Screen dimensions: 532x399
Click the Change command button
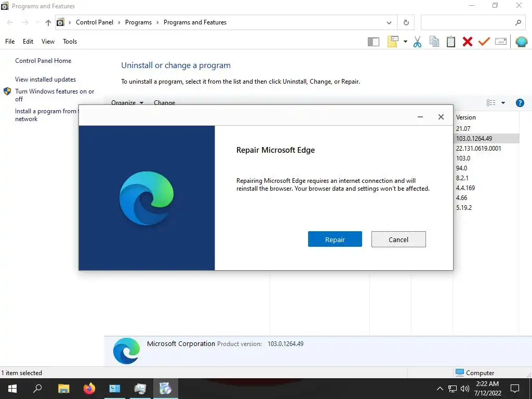point(165,102)
